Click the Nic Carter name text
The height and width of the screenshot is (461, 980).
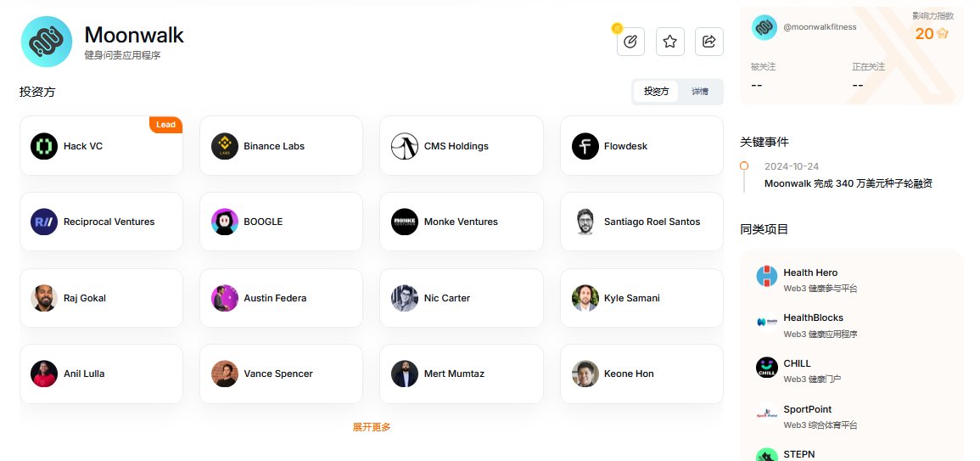[447, 298]
